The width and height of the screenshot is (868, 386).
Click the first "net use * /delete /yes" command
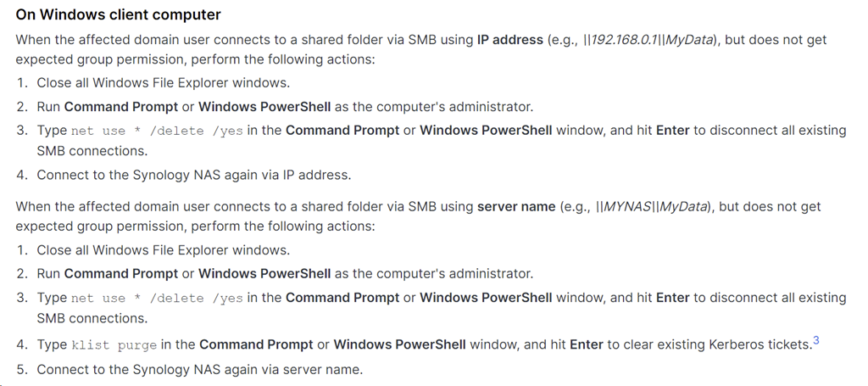pos(157,131)
